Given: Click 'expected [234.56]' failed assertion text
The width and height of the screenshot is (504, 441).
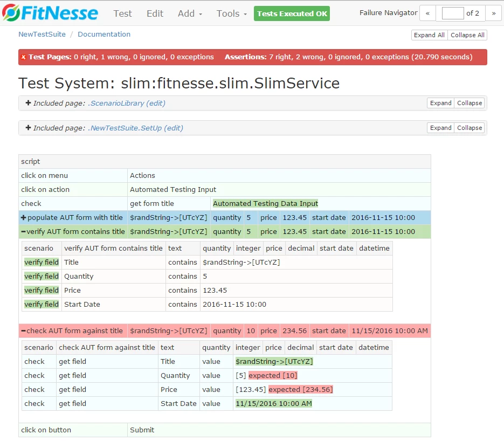Looking at the screenshot, I should click(x=301, y=390).
